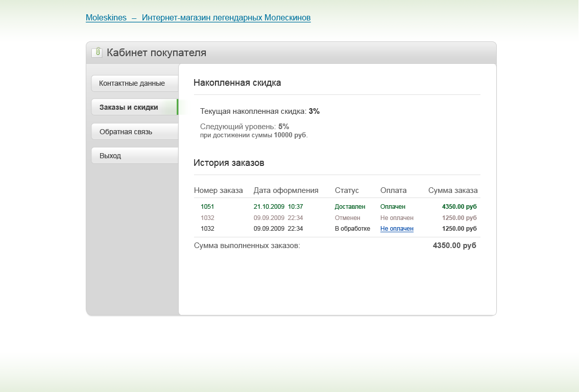Click the Номер заказа column header
The image size is (579, 392).
click(x=218, y=190)
